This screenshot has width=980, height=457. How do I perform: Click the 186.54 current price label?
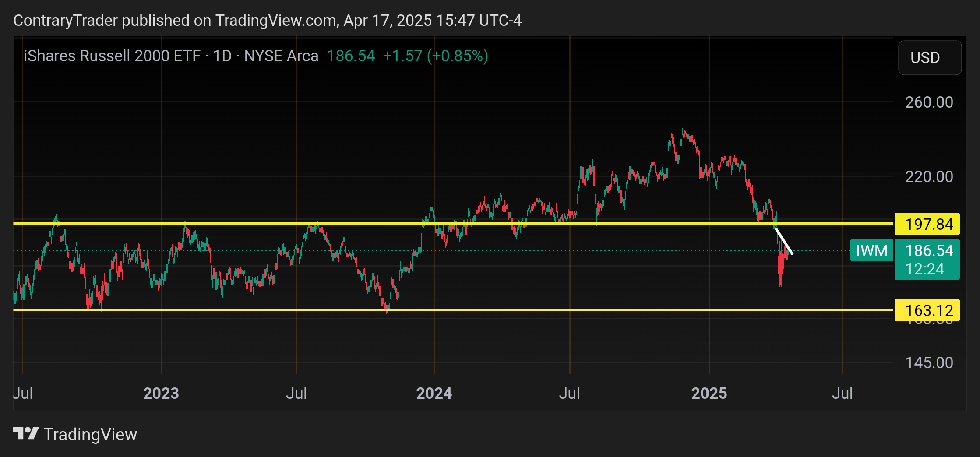click(929, 250)
